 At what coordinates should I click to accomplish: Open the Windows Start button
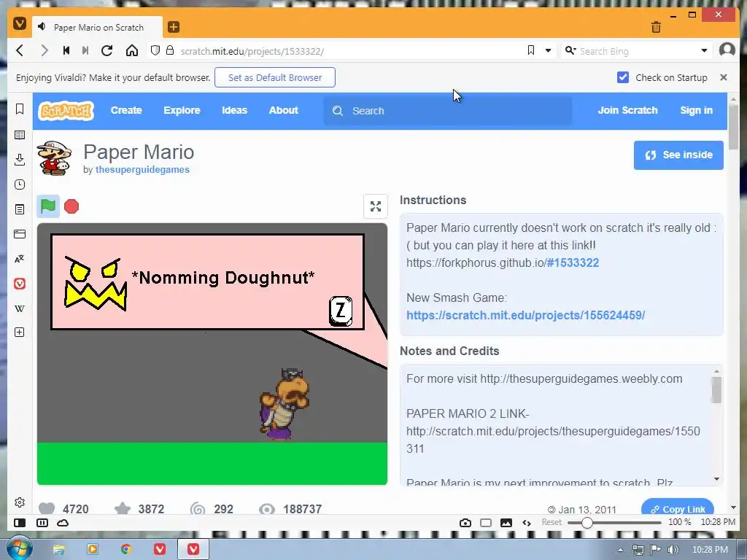20,548
